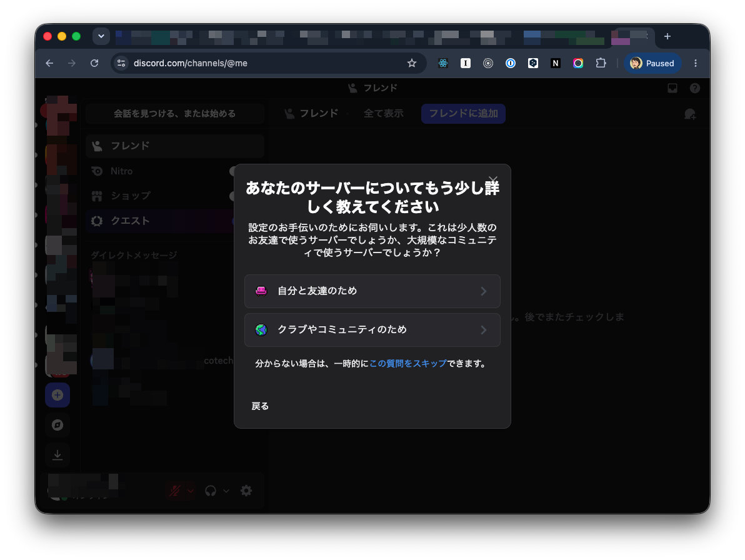Screen dimensions: 745x560
Task: Click add a server plus button
Action: pyautogui.click(x=57, y=395)
